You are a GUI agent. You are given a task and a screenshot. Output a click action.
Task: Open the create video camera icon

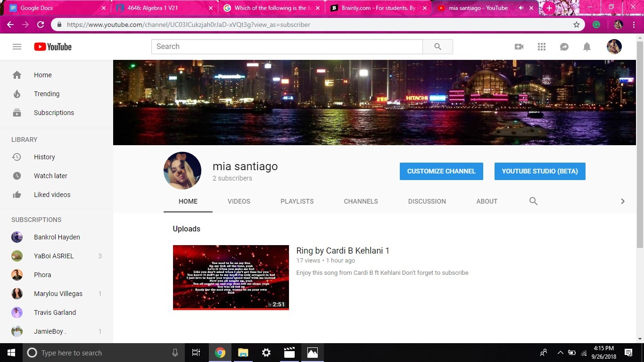(519, 47)
